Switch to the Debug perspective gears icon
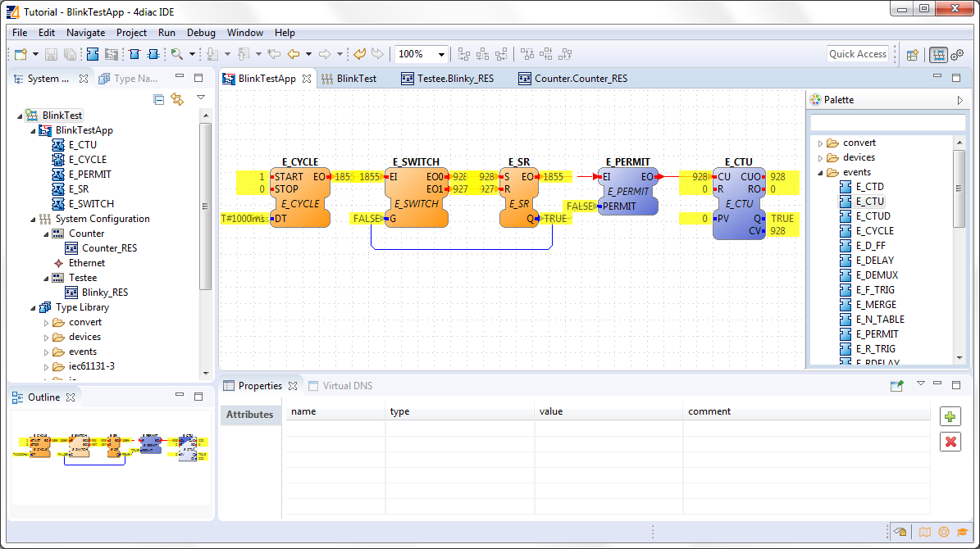980x549 pixels. coord(958,54)
